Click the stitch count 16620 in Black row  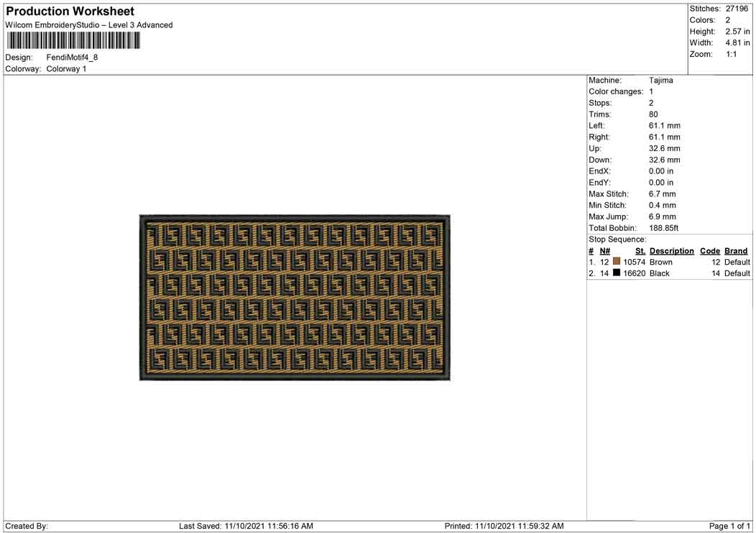(634, 273)
